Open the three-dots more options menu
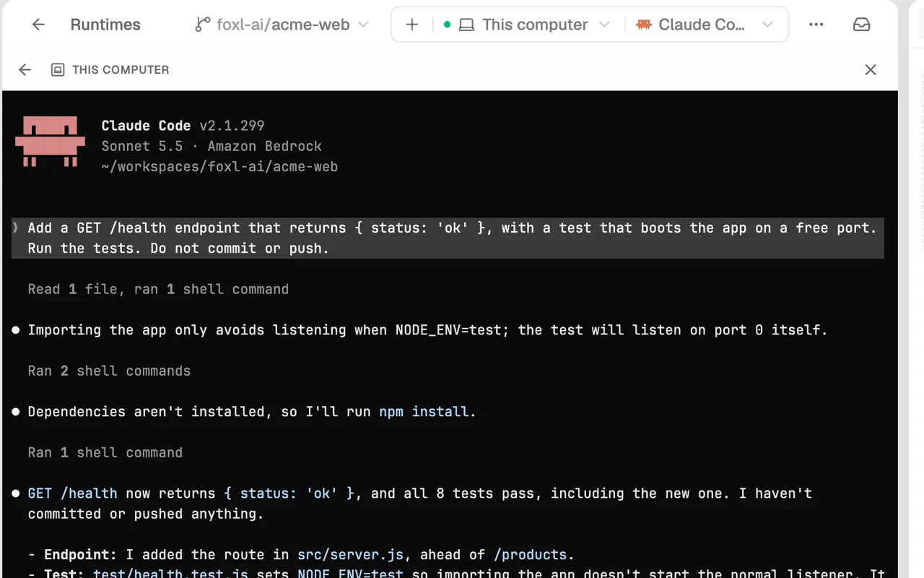The height and width of the screenshot is (578, 924). [816, 25]
